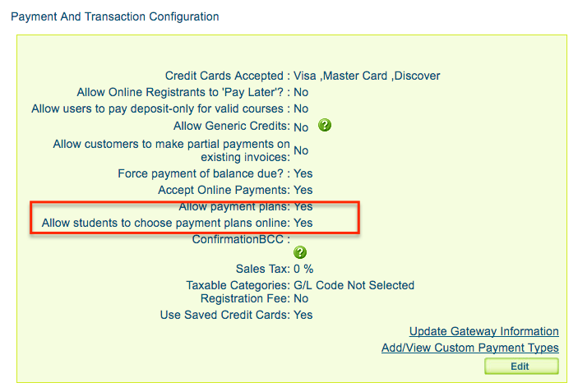This screenshot has height=392, width=578.
Task: Click the Allow payment plans label
Action: point(234,207)
